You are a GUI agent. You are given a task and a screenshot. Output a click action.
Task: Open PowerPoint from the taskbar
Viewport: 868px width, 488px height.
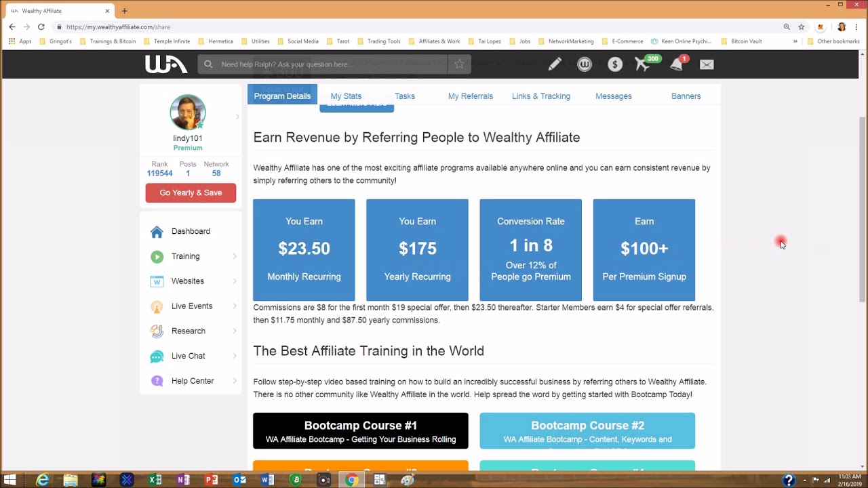[212, 480]
